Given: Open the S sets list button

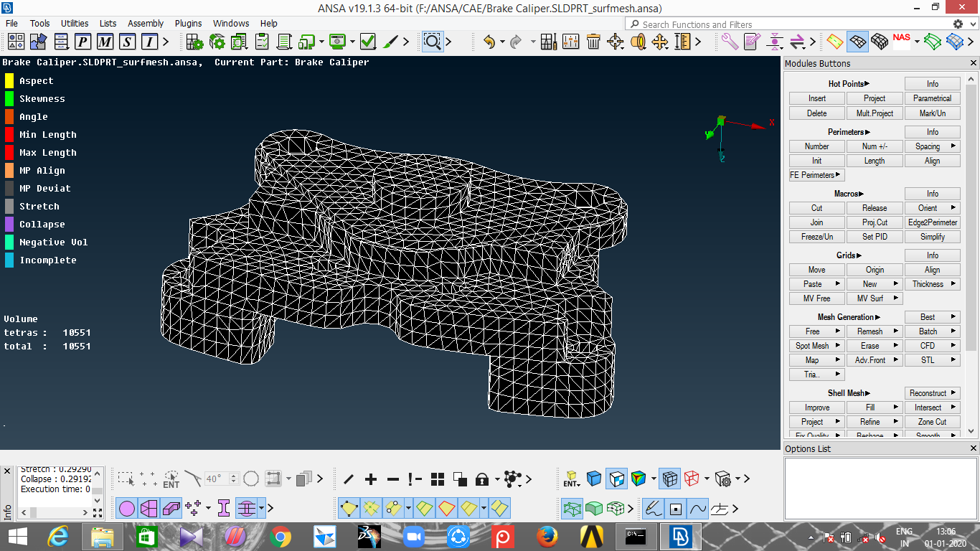Looking at the screenshot, I should [x=128, y=42].
